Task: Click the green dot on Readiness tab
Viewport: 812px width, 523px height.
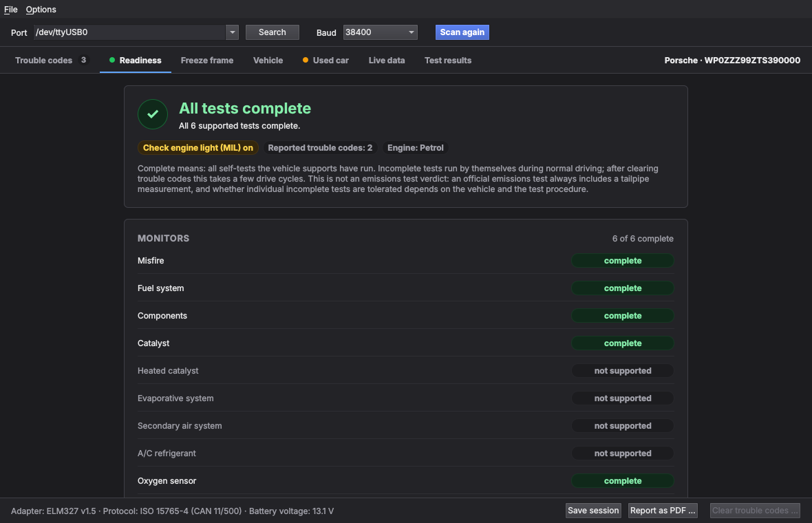Action: (x=112, y=60)
